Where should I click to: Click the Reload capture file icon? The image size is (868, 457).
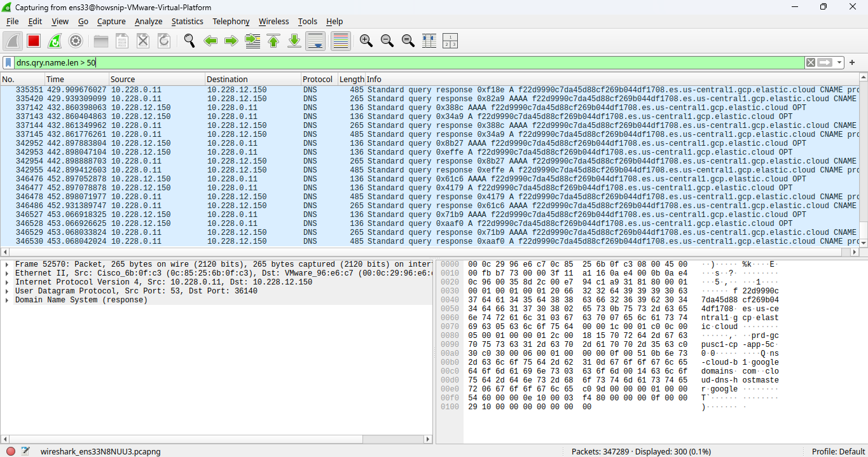[164, 41]
